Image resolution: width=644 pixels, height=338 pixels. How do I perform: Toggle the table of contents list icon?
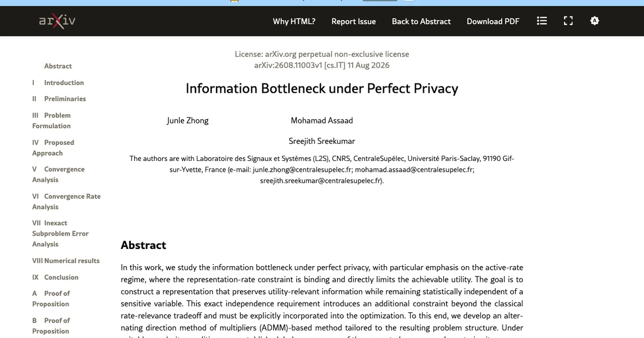click(542, 21)
